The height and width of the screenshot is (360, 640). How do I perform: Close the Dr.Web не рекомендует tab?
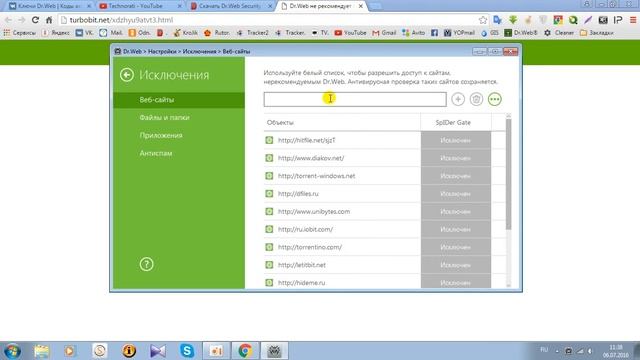360,6
